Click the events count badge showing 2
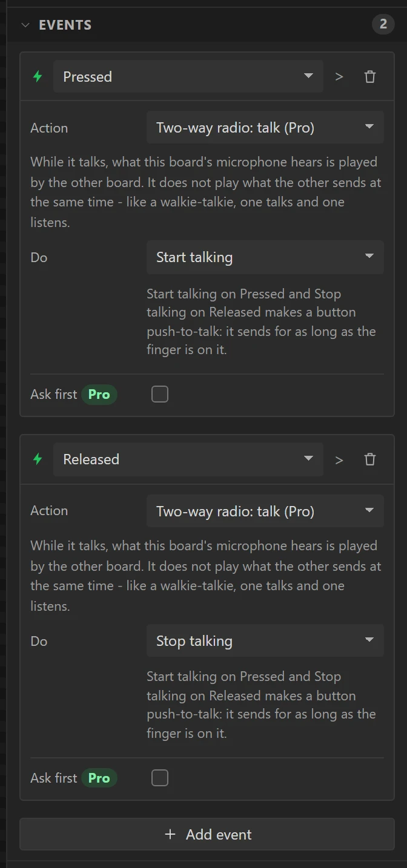 (x=383, y=25)
